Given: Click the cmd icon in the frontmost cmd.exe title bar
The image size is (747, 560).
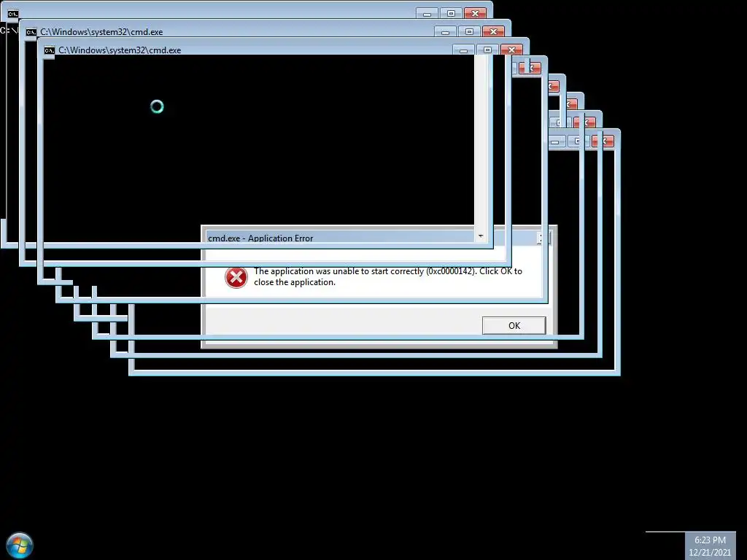Looking at the screenshot, I should pyautogui.click(x=49, y=50).
